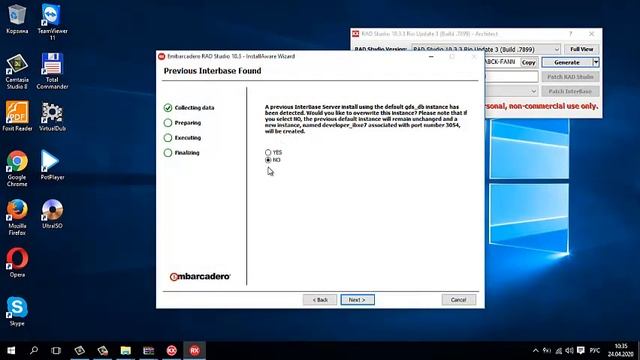This screenshot has width=640, height=360.
Task: Open the Windows Start menu
Action: [x=11, y=350]
